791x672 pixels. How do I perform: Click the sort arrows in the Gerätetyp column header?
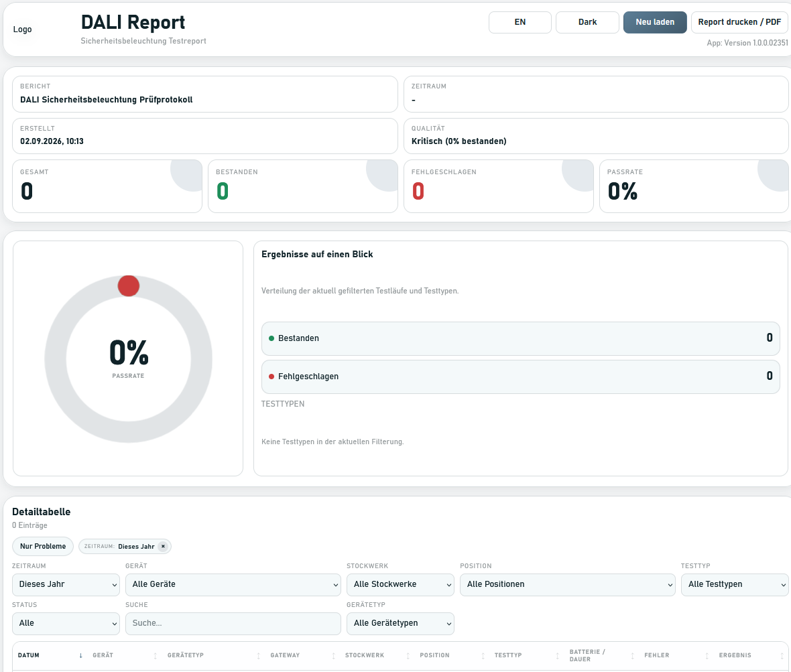(x=258, y=655)
